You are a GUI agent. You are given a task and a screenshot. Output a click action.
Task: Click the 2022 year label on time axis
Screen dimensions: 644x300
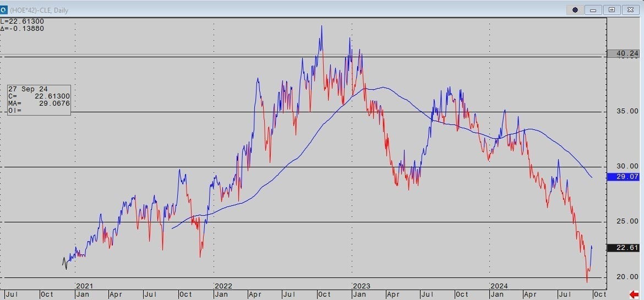[224, 286]
